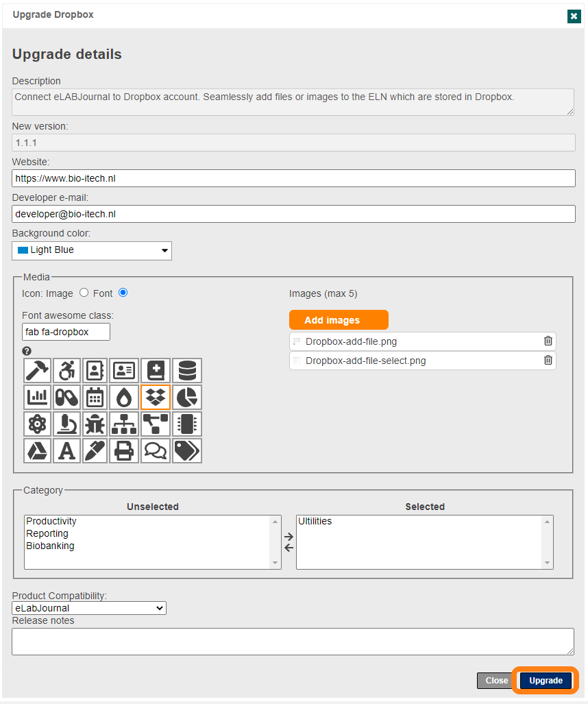Viewport: 588px width, 704px height.
Task: Choose the microscope icon
Action: (x=66, y=424)
